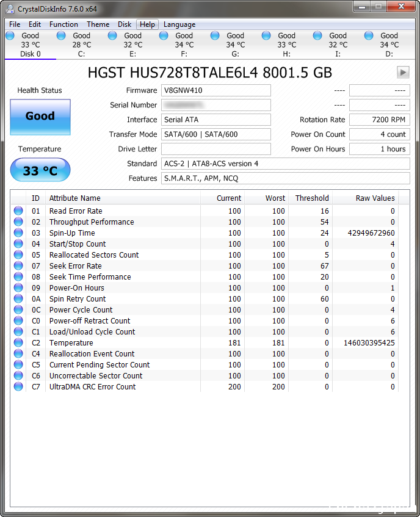
Task: Click status icon for Read Error Rate
Action: tap(18, 211)
